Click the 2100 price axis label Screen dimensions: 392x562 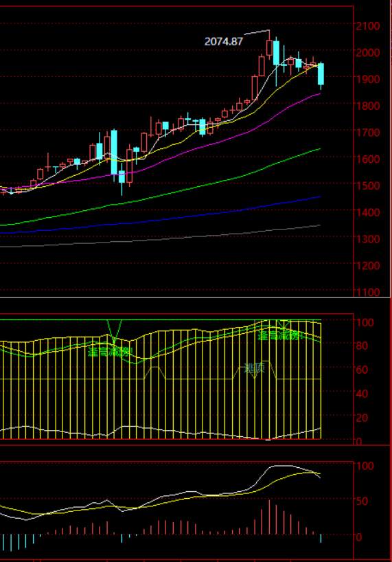[x=368, y=26]
